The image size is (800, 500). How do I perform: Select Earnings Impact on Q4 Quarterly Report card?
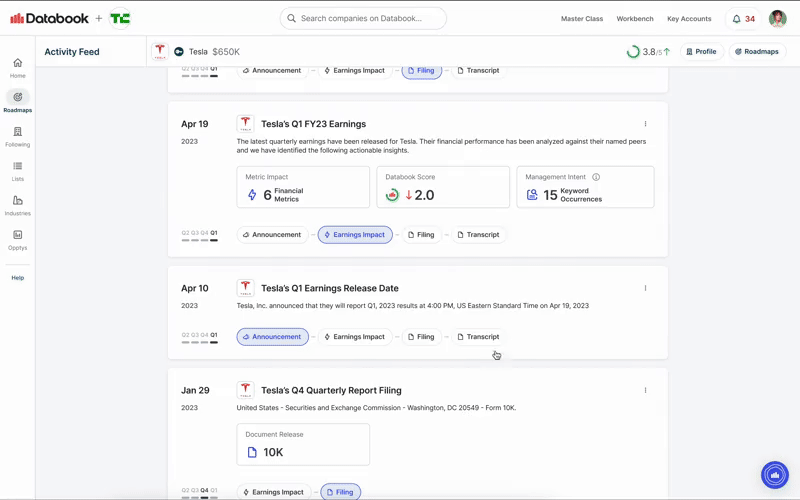click(274, 492)
